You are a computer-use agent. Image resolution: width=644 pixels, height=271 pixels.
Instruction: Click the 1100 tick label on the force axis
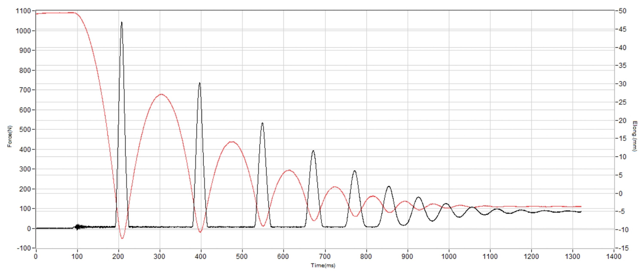pos(23,11)
